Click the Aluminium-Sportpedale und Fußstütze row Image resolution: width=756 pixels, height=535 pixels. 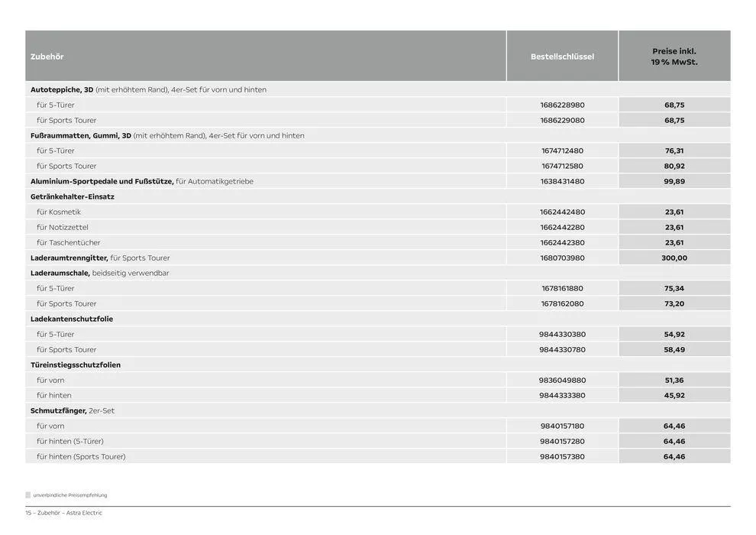142,181
